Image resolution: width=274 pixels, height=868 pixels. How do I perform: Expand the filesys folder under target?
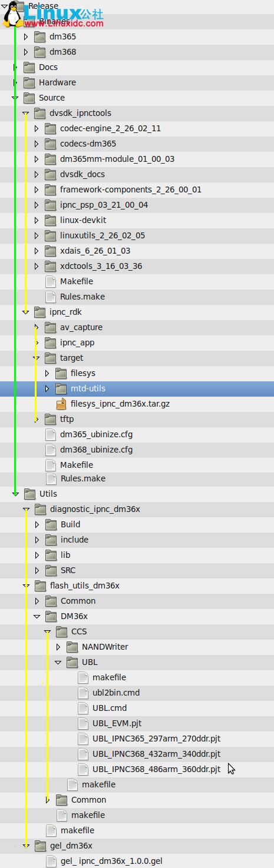coord(47,373)
